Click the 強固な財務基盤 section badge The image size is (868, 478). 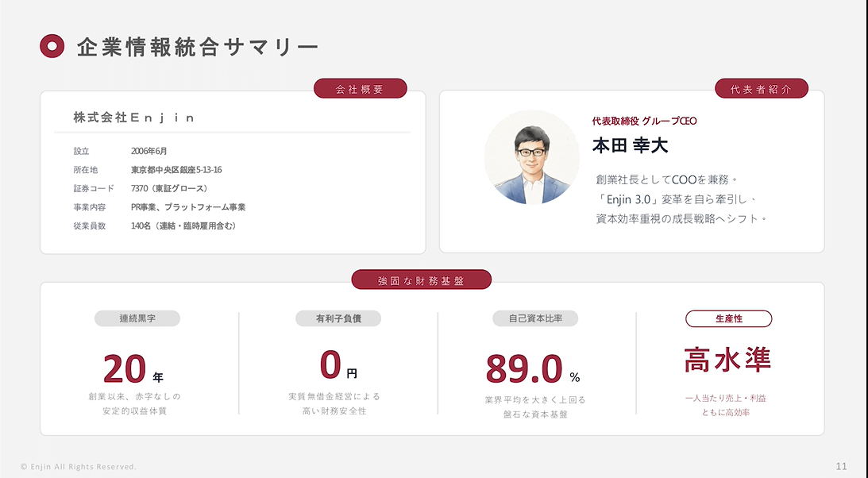(421, 279)
